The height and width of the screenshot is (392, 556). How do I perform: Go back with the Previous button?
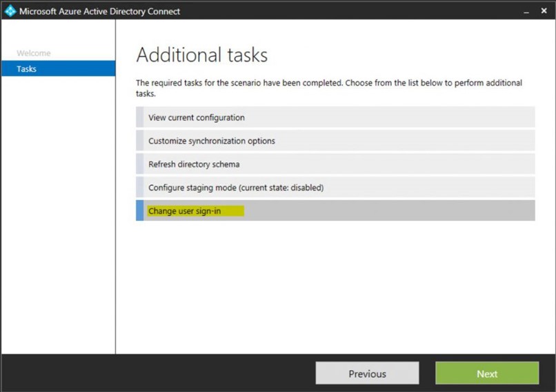click(368, 373)
